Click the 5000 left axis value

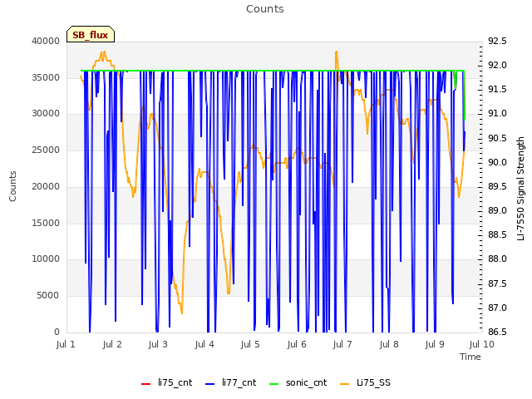[x=48, y=296]
